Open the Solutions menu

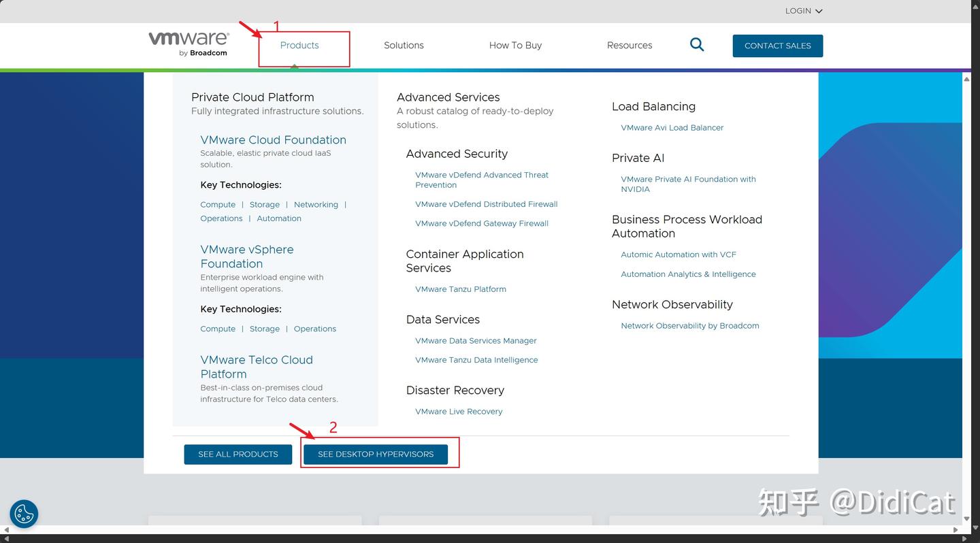point(404,46)
